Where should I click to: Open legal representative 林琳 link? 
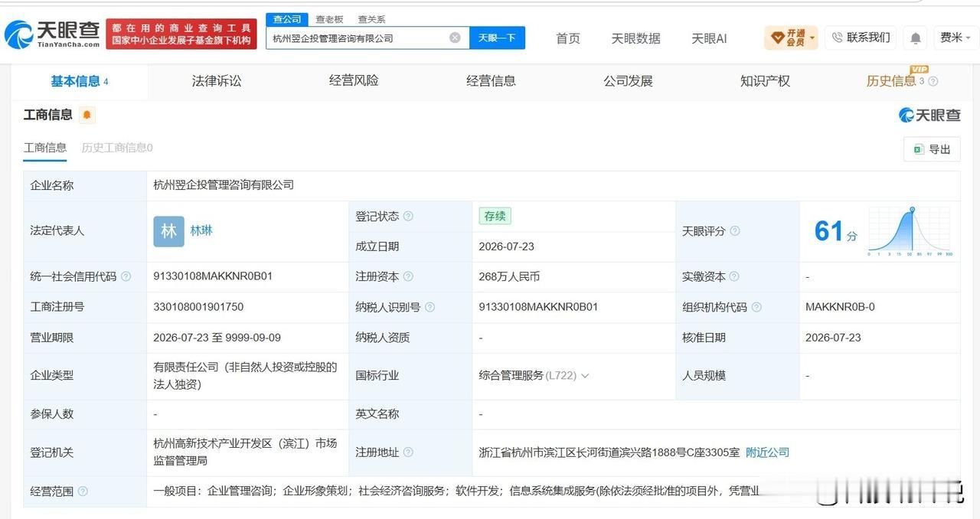click(201, 230)
